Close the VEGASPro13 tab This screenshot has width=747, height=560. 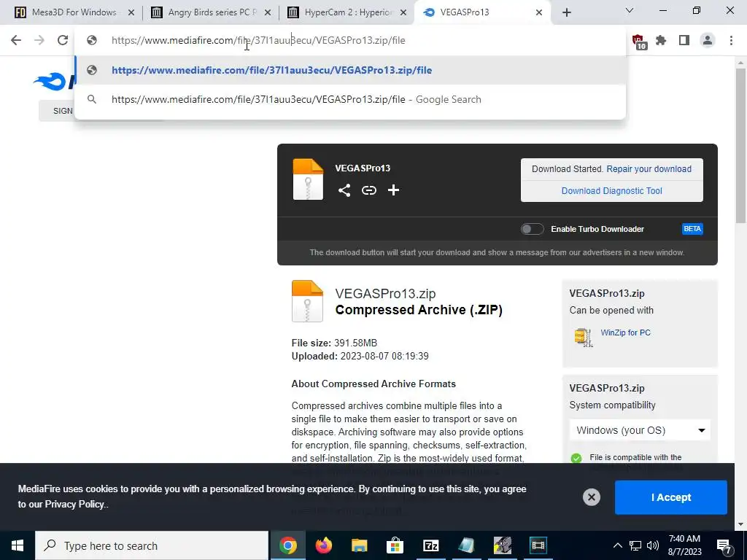[539, 12]
